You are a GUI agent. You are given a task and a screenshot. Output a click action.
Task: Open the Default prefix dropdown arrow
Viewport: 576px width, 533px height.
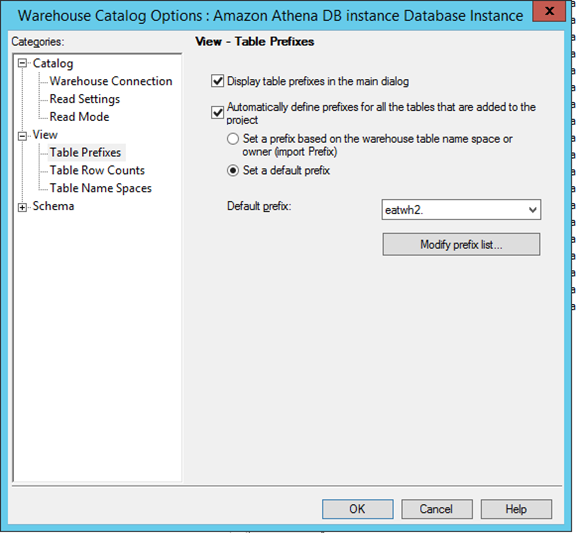(x=532, y=210)
